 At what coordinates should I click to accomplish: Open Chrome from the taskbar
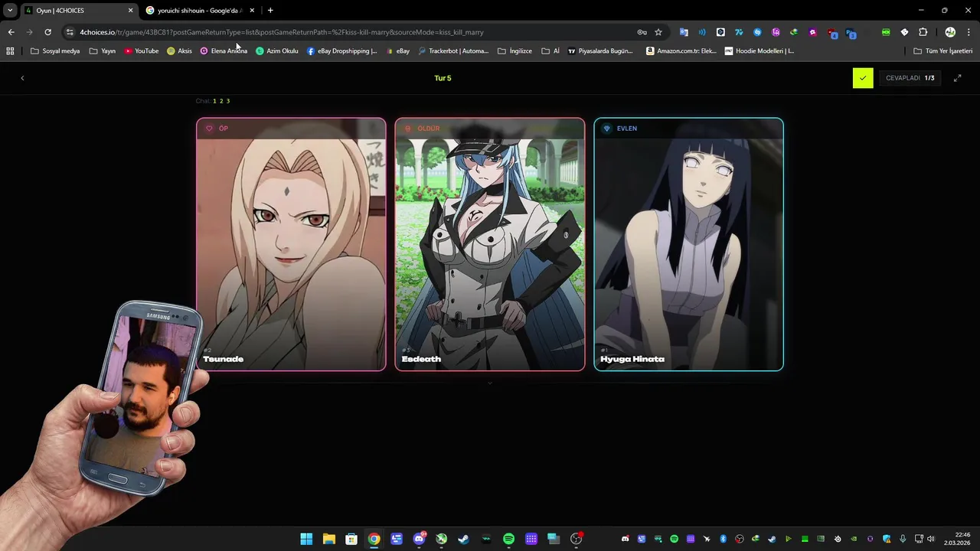pyautogui.click(x=374, y=539)
